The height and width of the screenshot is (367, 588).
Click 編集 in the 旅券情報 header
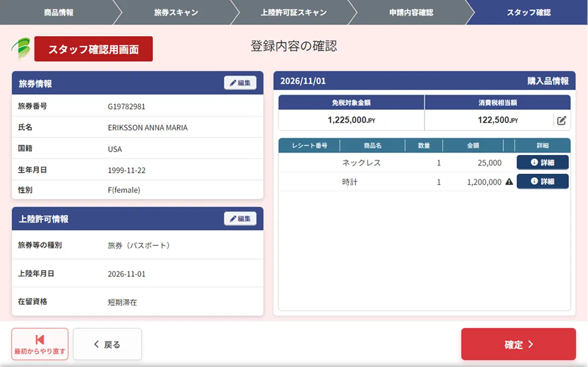click(x=240, y=83)
